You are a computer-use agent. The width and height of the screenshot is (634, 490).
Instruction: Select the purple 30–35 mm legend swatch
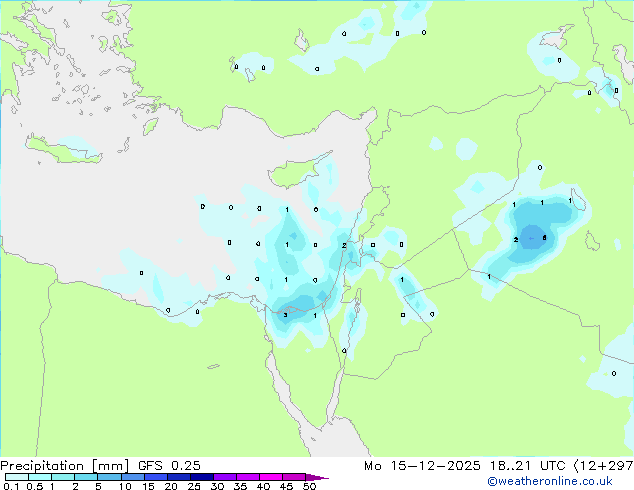coord(224,477)
